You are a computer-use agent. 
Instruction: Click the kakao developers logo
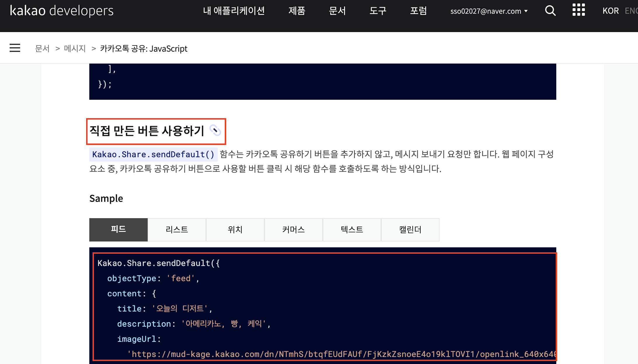(x=62, y=11)
